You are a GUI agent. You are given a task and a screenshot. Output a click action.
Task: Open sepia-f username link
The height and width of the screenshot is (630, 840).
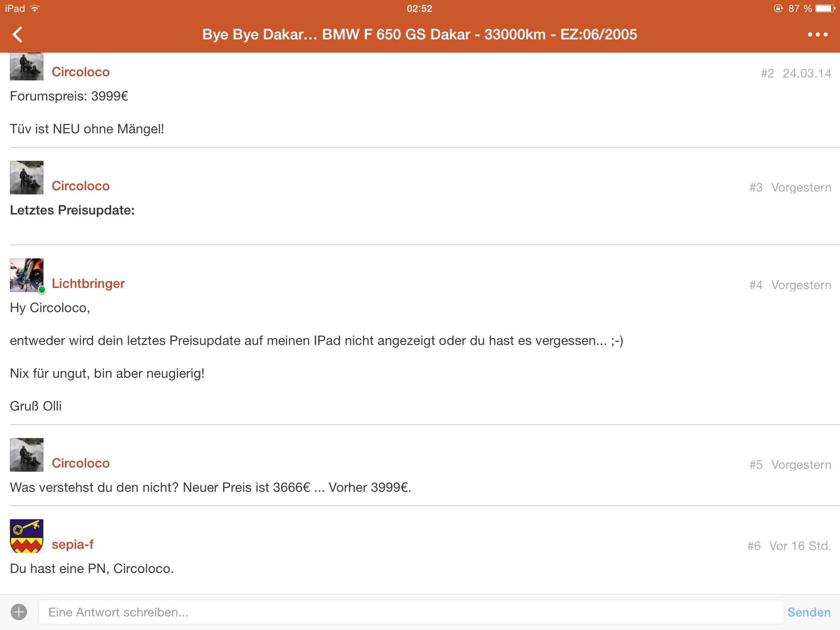point(73,544)
